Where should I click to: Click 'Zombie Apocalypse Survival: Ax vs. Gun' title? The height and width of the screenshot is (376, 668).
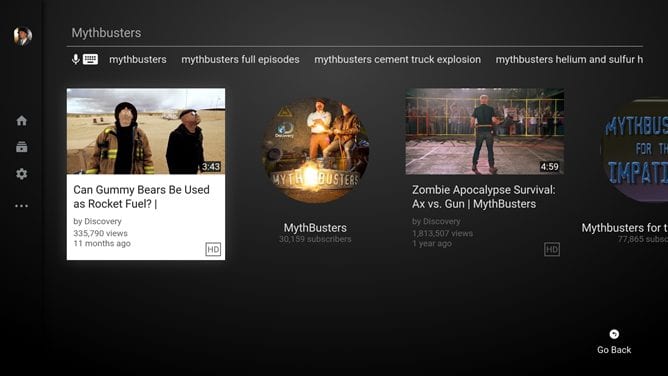click(x=484, y=197)
